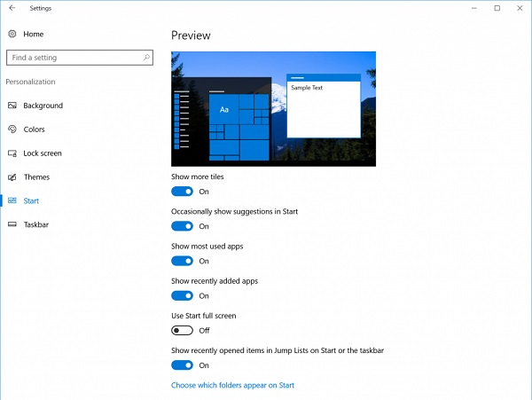Click the Lock screen icon
This screenshot has height=400, width=532.
click(12, 153)
